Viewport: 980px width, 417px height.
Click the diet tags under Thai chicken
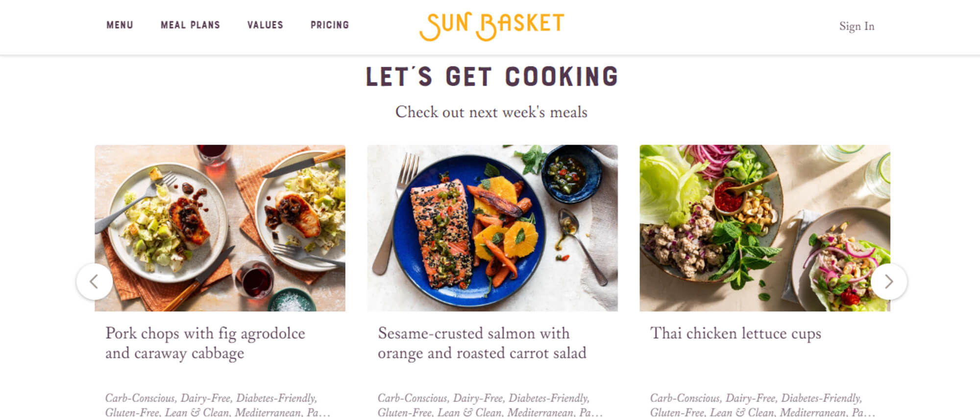pyautogui.click(x=762, y=405)
